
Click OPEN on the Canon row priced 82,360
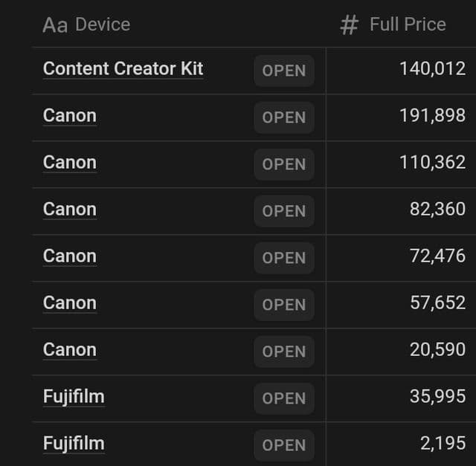284,211
